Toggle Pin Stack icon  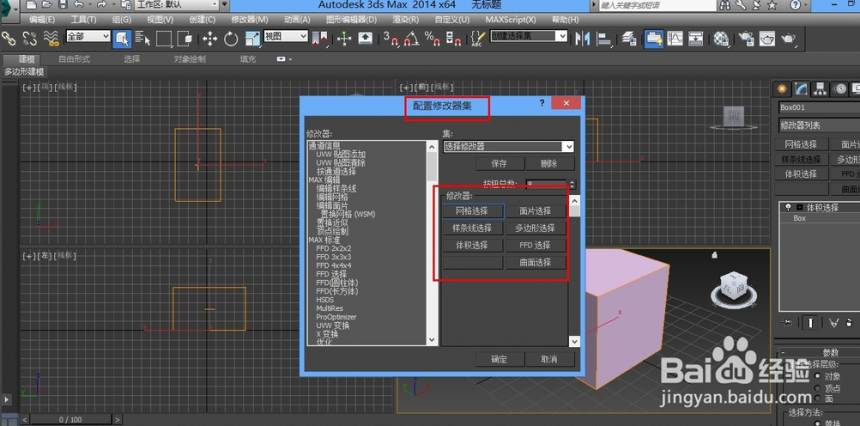point(787,323)
